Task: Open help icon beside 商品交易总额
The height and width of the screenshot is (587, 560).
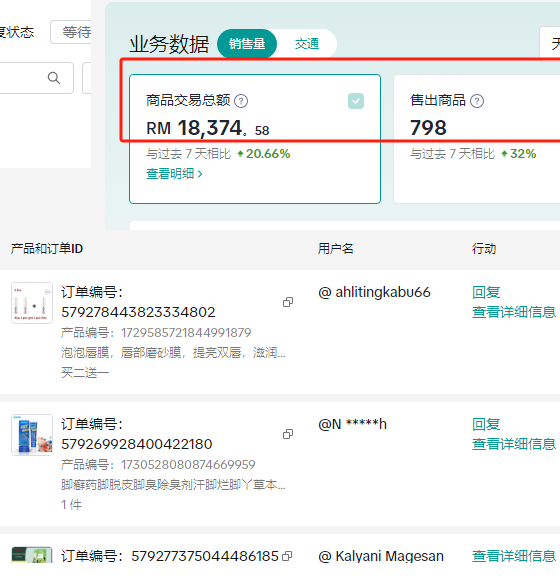Action: (241, 101)
